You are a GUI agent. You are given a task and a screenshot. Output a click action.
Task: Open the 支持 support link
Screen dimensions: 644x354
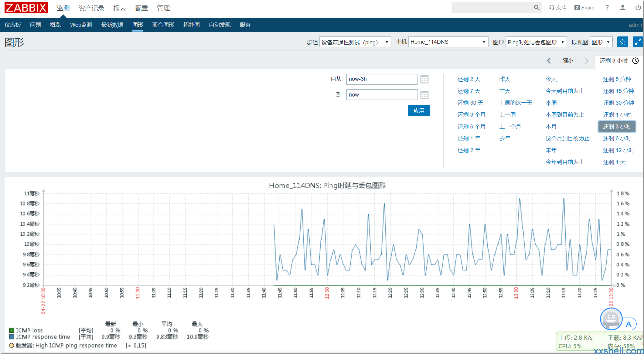[x=558, y=8]
